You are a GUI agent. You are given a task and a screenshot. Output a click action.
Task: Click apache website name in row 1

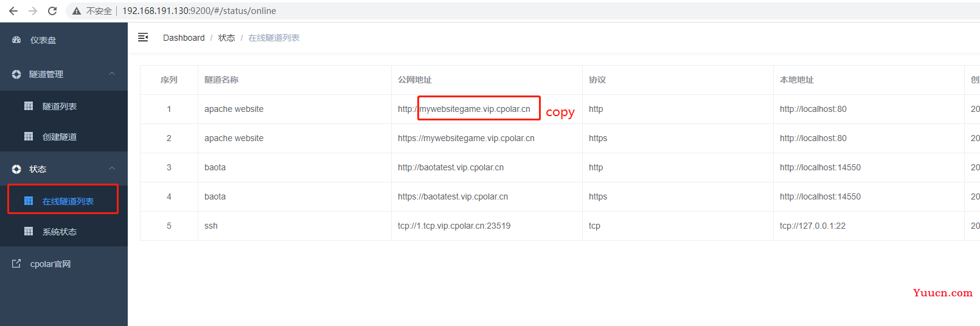pyautogui.click(x=234, y=109)
